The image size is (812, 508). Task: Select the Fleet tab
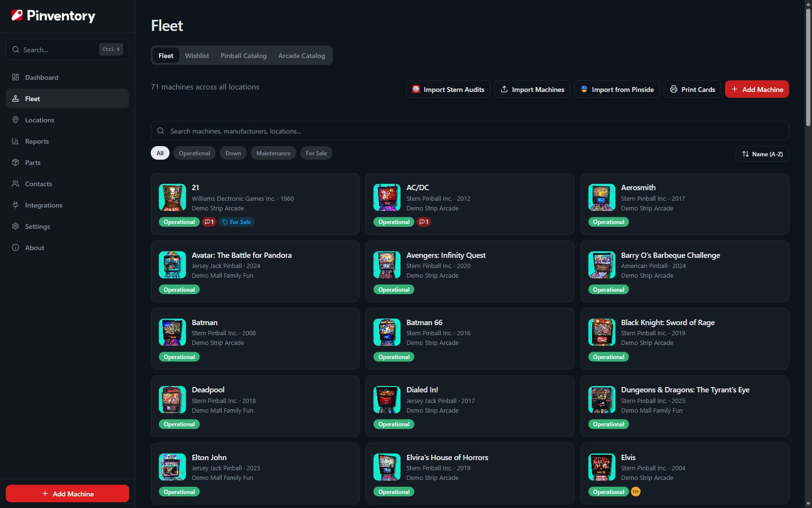[x=166, y=56]
